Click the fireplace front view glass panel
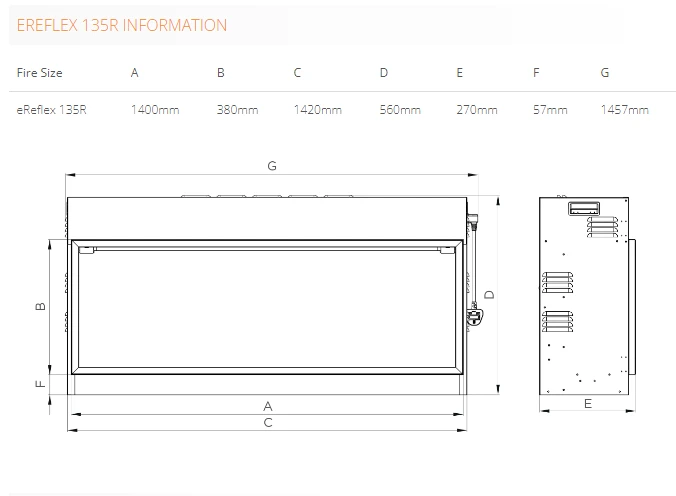 point(267,310)
